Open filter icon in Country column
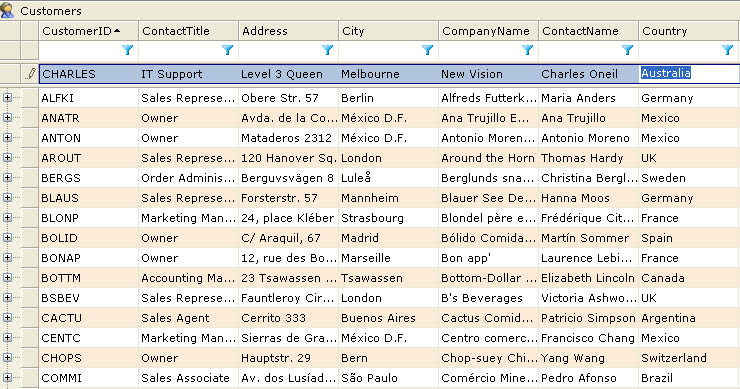The height and width of the screenshot is (389, 740). click(728, 50)
